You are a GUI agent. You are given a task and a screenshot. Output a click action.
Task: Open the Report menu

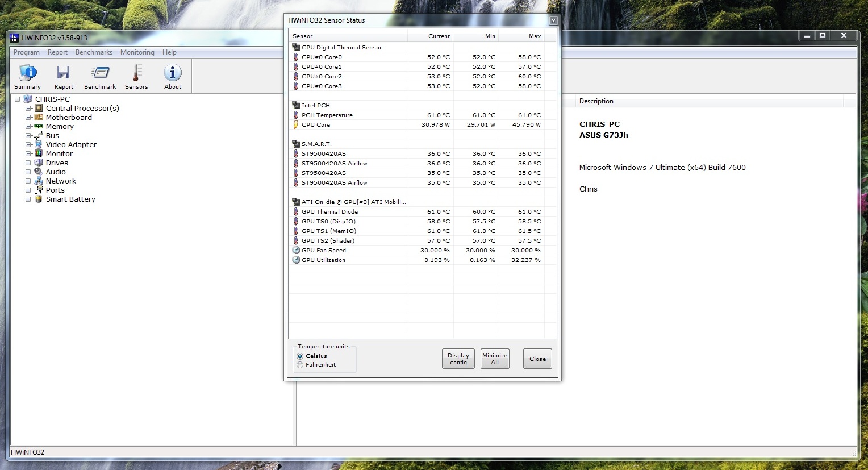(x=57, y=52)
